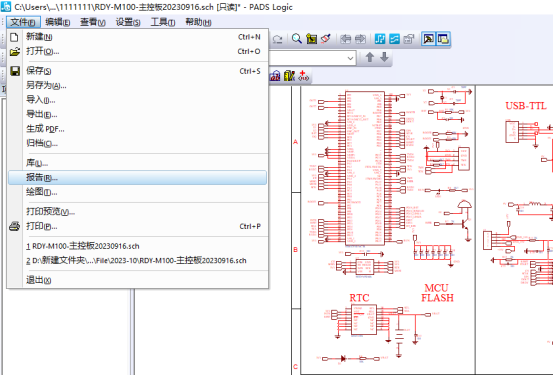The height and width of the screenshot is (376, 554).
Task: Open the 查看 menu
Action: coord(93,22)
